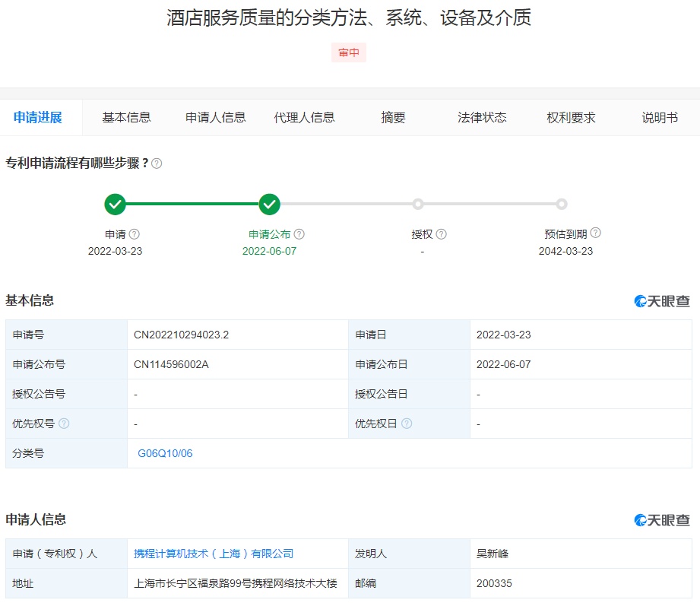
Task: Click the grey 预估到期 step marker
Action: (562, 204)
